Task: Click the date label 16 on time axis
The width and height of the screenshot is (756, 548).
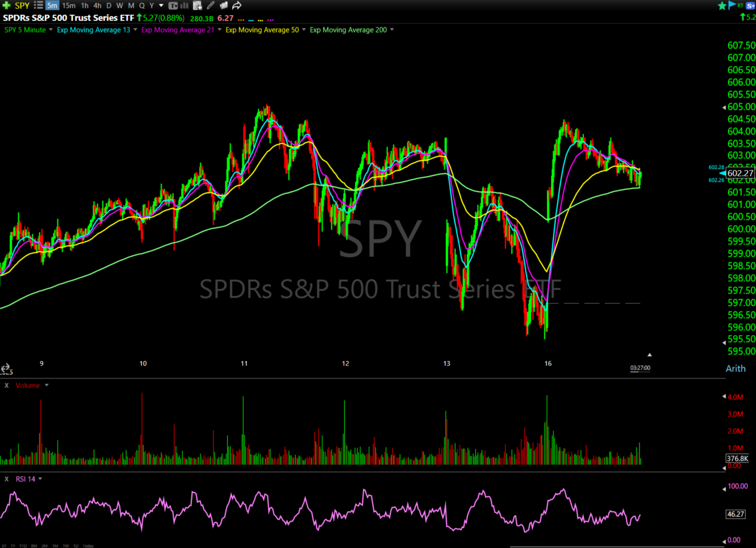Action: click(548, 363)
